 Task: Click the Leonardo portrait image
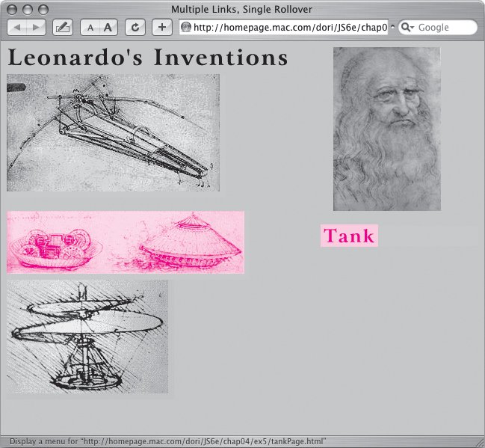point(387,129)
